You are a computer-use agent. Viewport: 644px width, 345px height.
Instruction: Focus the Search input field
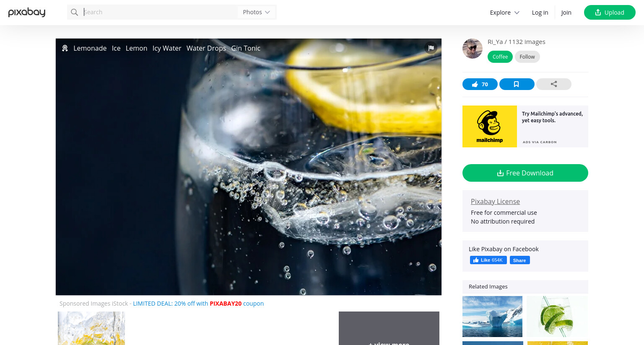(x=159, y=12)
